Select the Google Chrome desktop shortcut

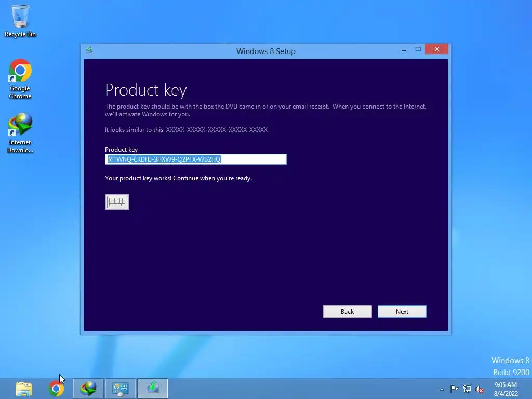[x=20, y=79]
